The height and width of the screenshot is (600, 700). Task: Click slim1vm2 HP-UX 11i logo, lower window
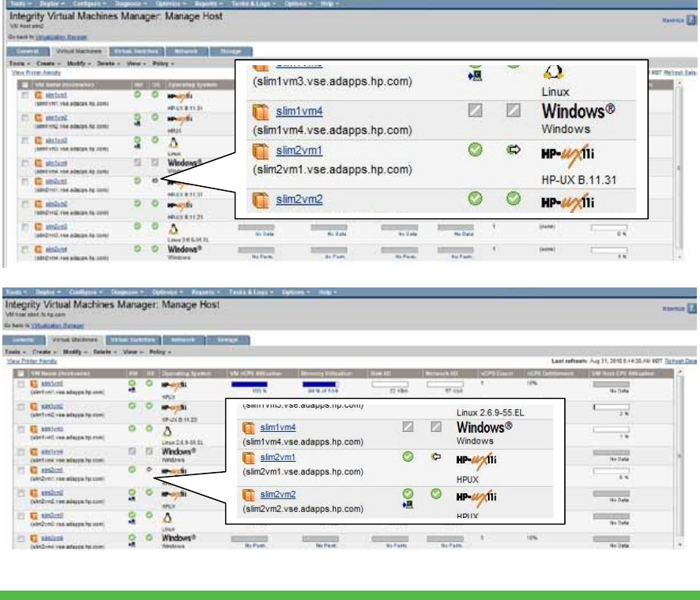click(174, 408)
